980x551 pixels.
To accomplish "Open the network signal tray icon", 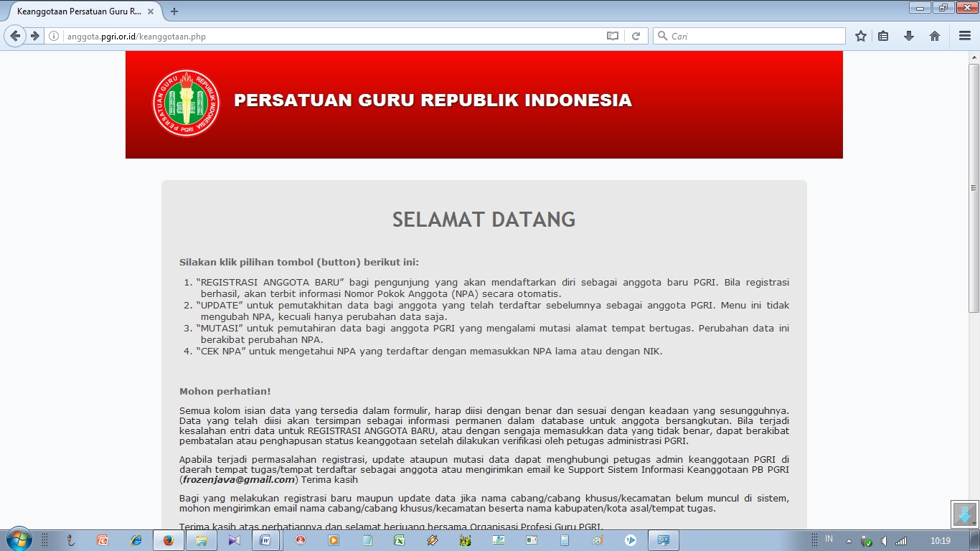I will pyautogui.click(x=901, y=540).
